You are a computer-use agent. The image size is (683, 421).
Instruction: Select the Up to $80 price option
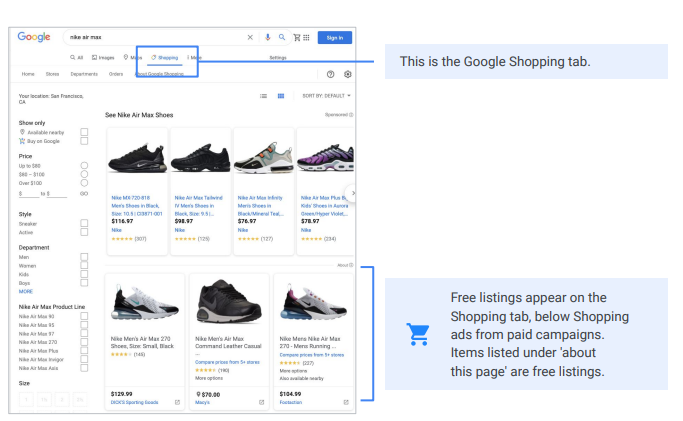coord(84,165)
